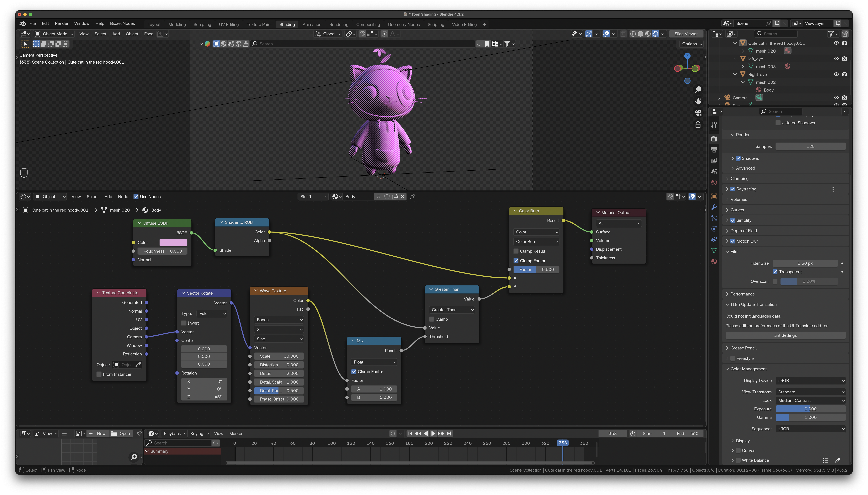Viewport: 868px width, 495px height.
Task: Expand the Camera item in the outliner
Action: (719, 98)
